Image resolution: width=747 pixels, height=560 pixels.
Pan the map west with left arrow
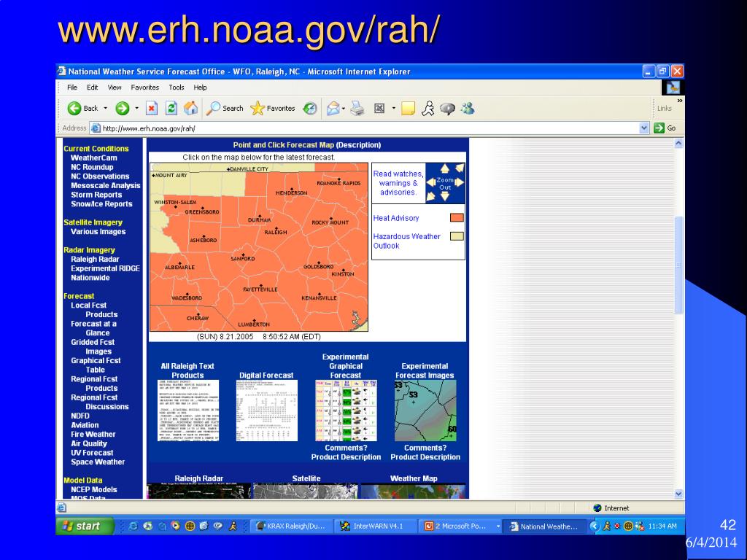pyautogui.click(x=430, y=182)
